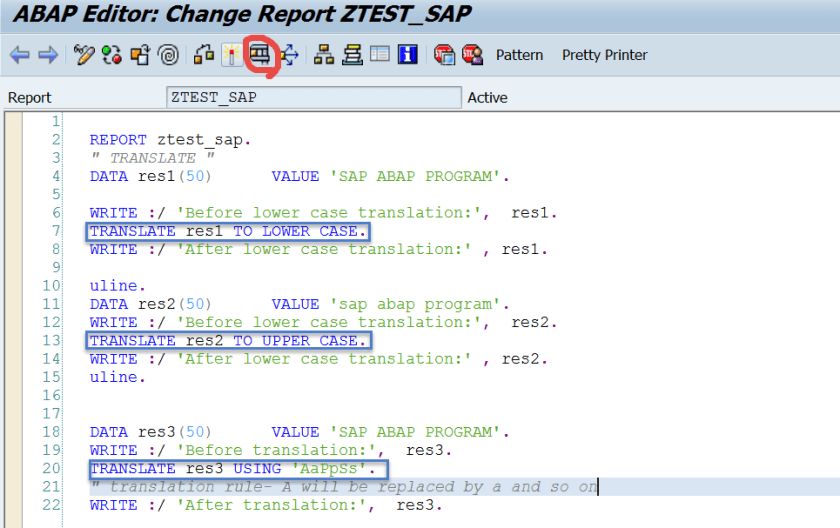This screenshot has width=840, height=528.
Task: Click the forward arrow in toolbar
Action: (x=47, y=55)
